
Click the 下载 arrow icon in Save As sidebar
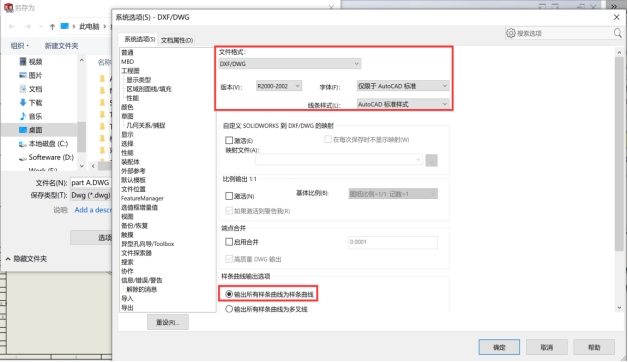[23, 103]
